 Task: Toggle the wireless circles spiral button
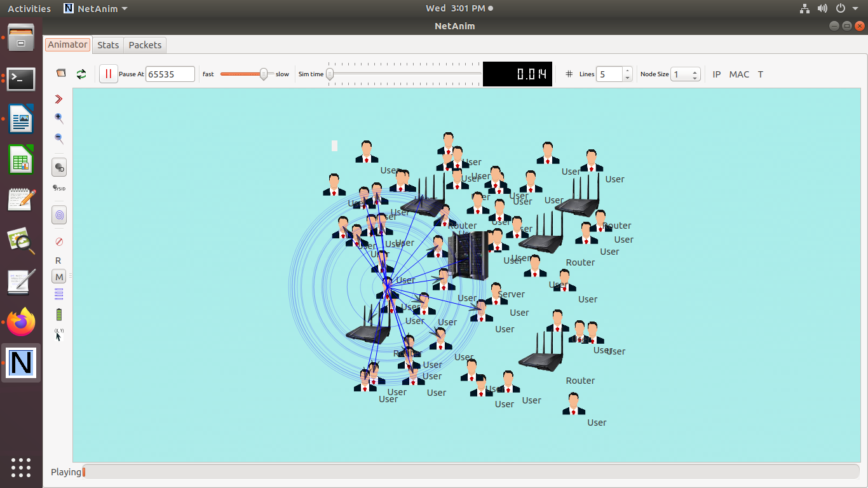[59, 215]
